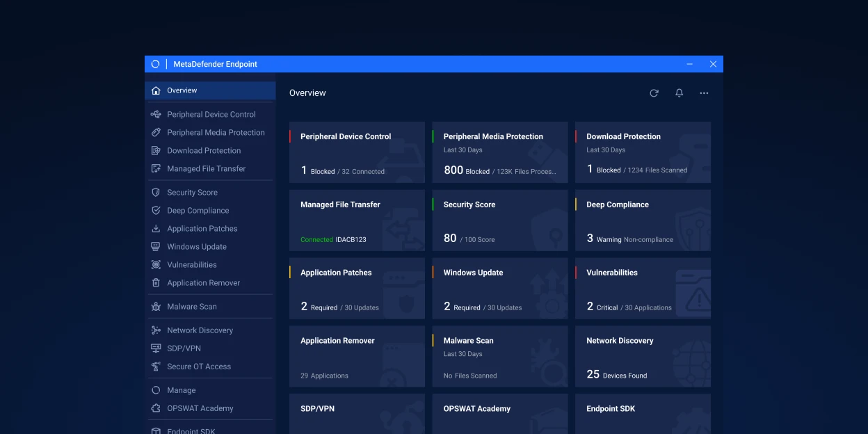Click the OPSWAT logo in title bar

pyautogui.click(x=155, y=64)
